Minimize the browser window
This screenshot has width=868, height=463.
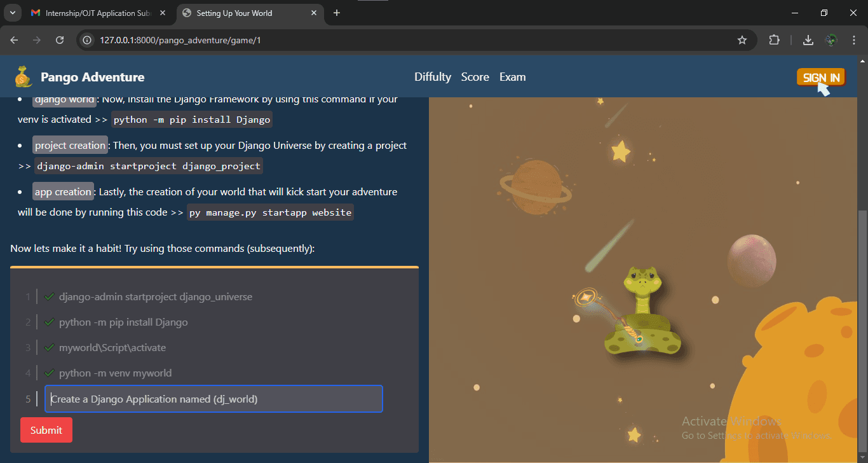(795, 13)
